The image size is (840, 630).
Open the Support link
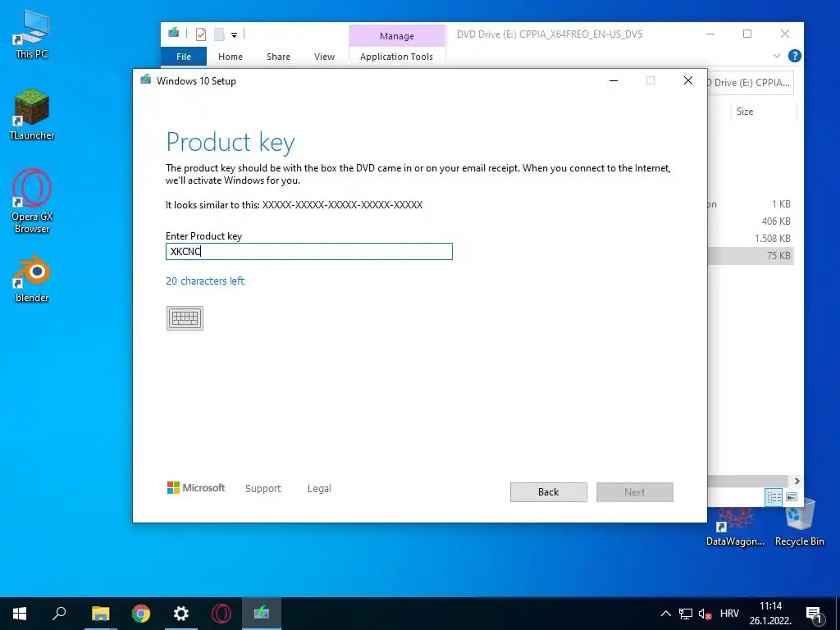coord(263,488)
